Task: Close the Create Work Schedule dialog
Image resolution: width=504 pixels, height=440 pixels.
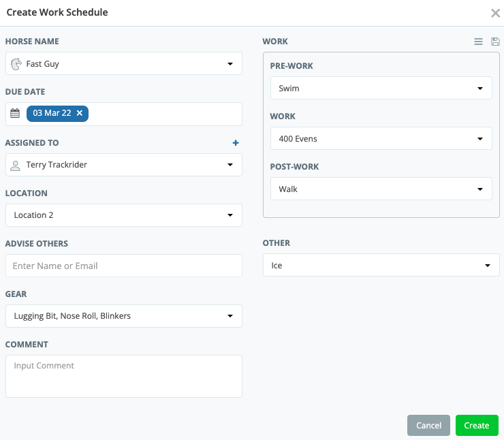Action: pyautogui.click(x=495, y=13)
